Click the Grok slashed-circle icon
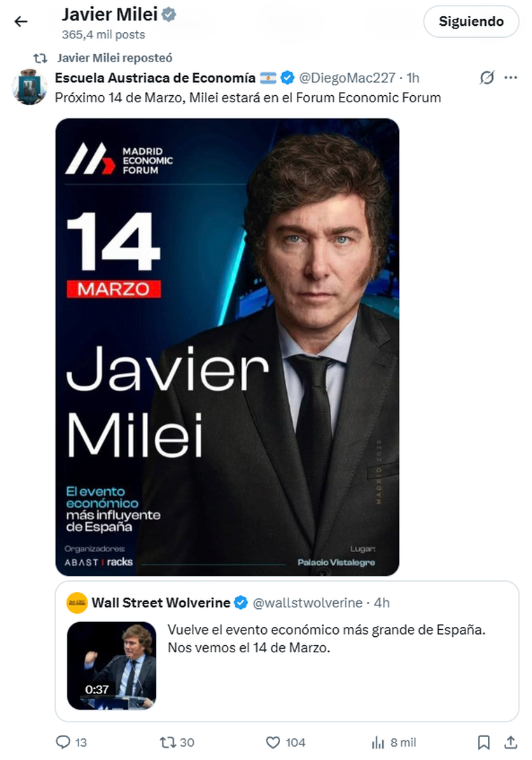Image resolution: width=532 pixels, height=760 pixels. coord(487,78)
